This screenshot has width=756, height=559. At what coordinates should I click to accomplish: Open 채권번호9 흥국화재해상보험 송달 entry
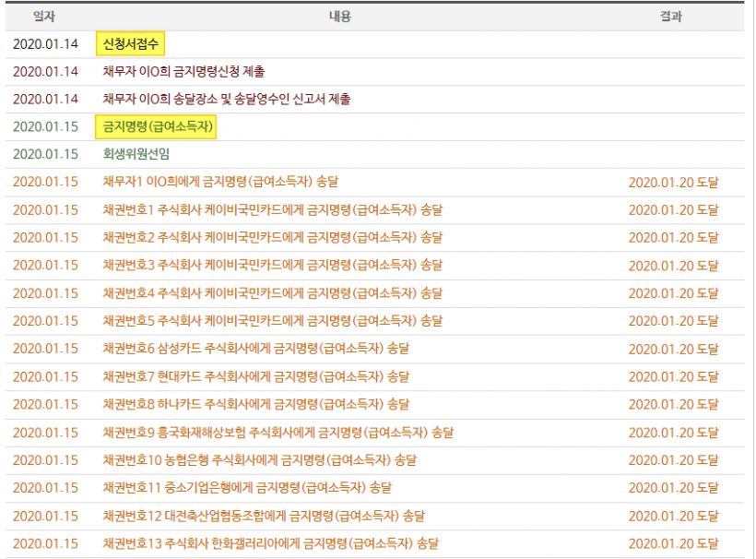[x=278, y=432]
